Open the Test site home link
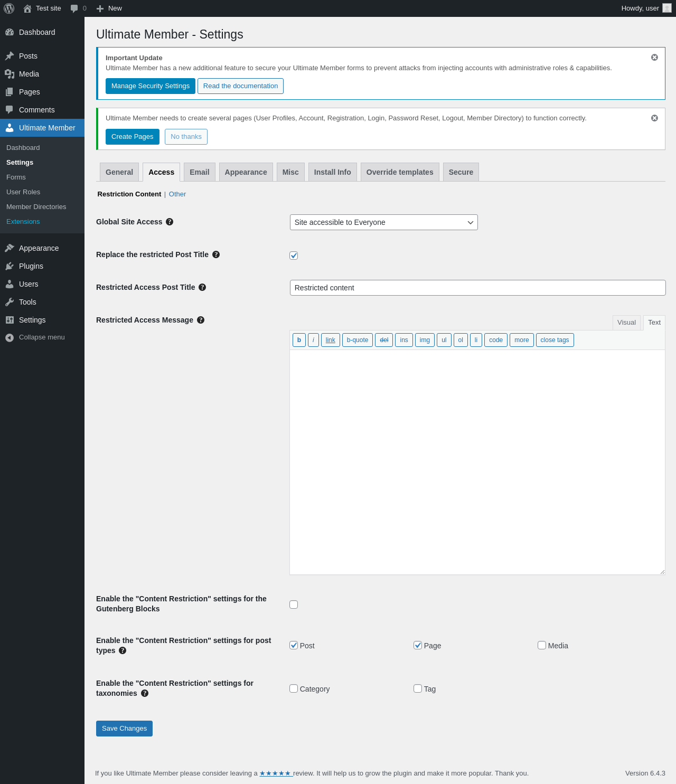 click(42, 8)
